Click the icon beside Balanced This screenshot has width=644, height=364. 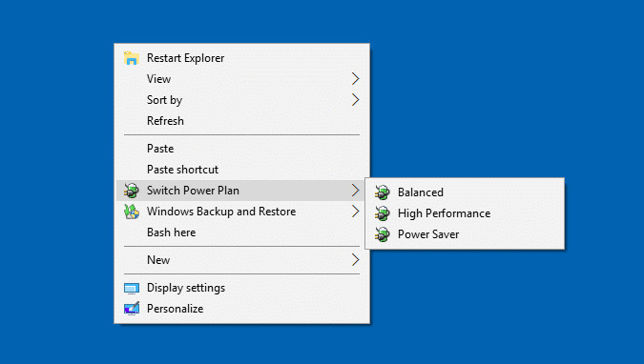383,192
